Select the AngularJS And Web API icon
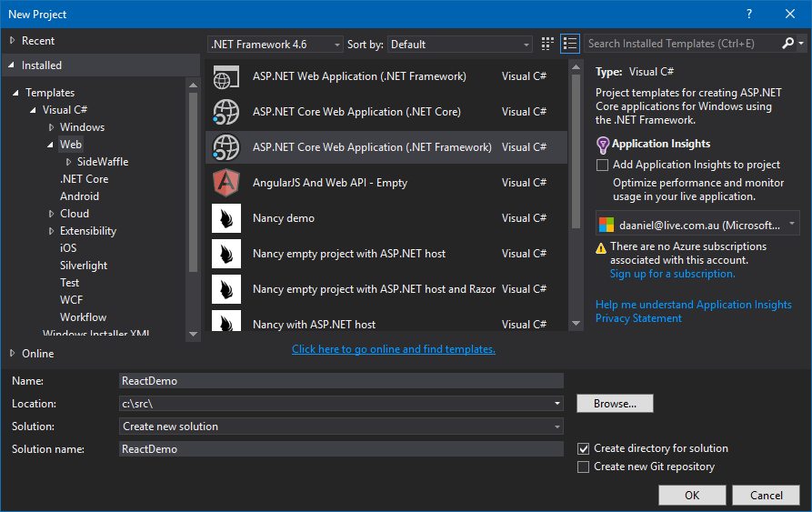 (226, 183)
